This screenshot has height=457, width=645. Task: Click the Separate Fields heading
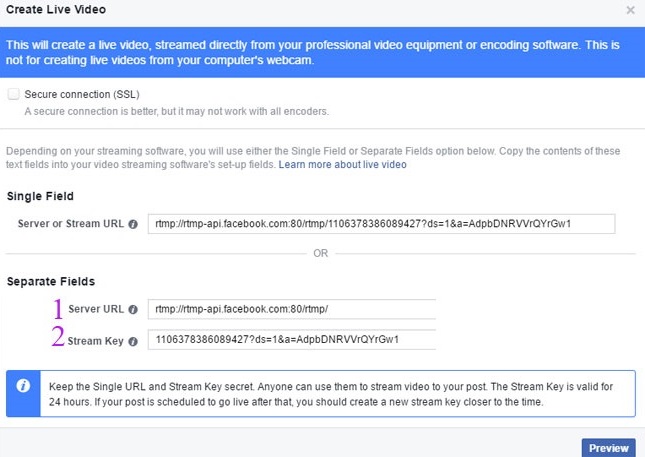tap(50, 283)
